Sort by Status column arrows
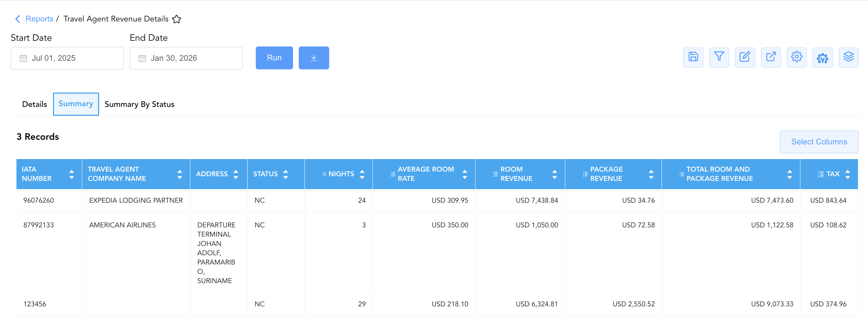 (x=286, y=174)
